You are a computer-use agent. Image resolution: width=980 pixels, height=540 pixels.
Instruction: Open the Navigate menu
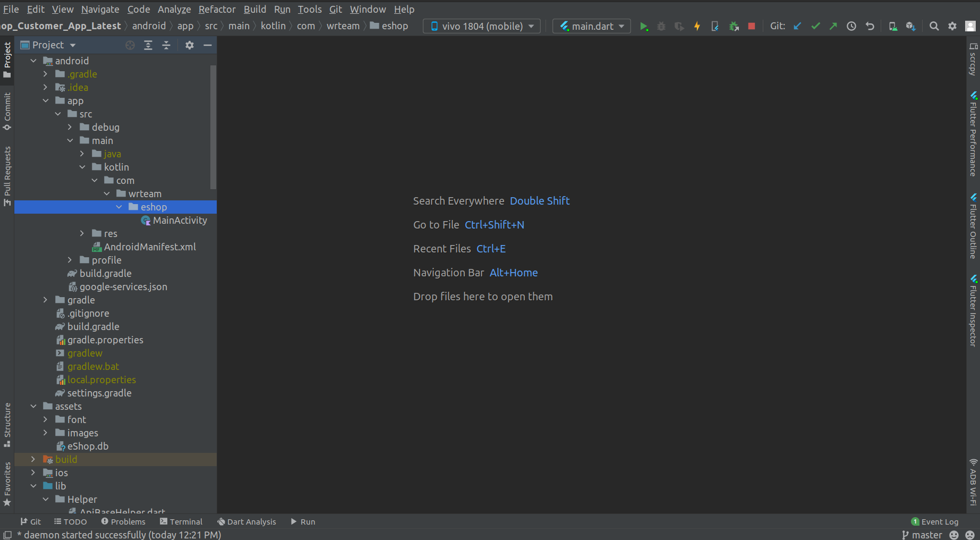click(100, 9)
